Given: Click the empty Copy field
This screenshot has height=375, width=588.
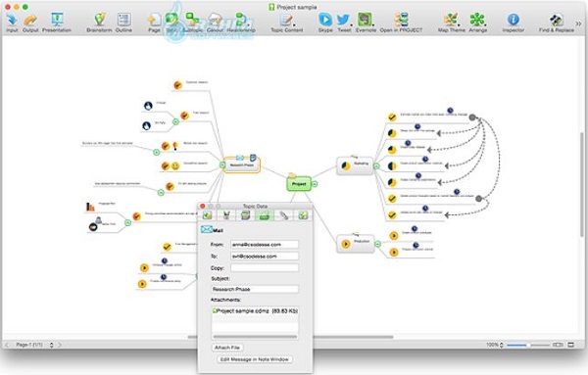Looking at the screenshot, I should point(265,268).
